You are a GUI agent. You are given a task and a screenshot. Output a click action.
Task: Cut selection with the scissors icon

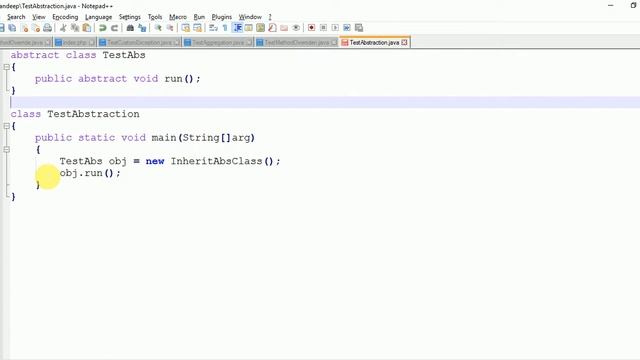[x=63, y=28]
